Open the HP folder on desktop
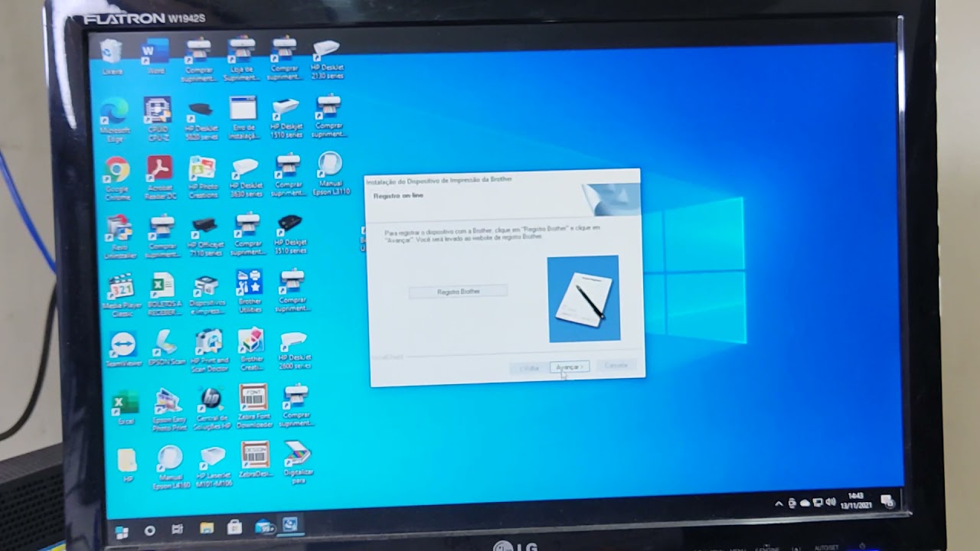The image size is (980, 551). click(128, 466)
